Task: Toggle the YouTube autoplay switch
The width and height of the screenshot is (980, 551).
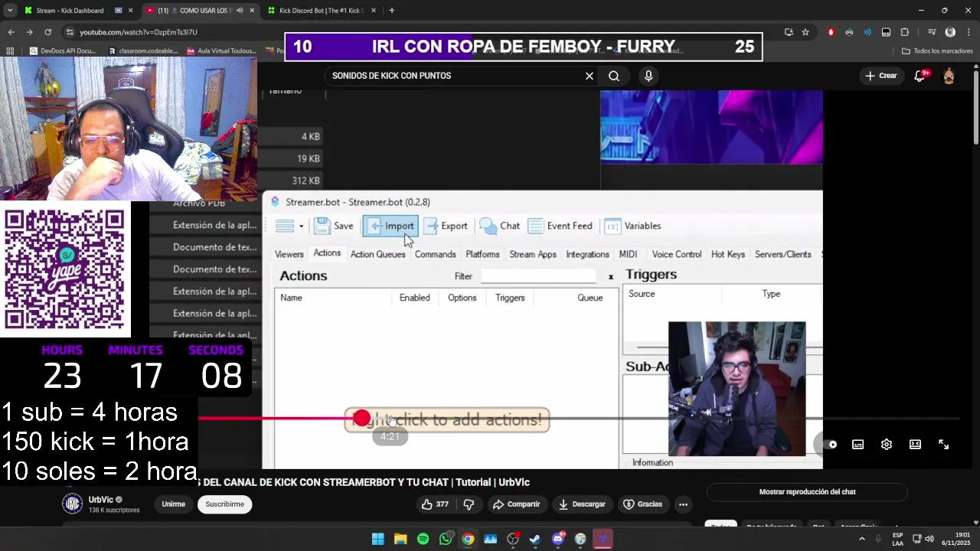Action: [x=830, y=445]
